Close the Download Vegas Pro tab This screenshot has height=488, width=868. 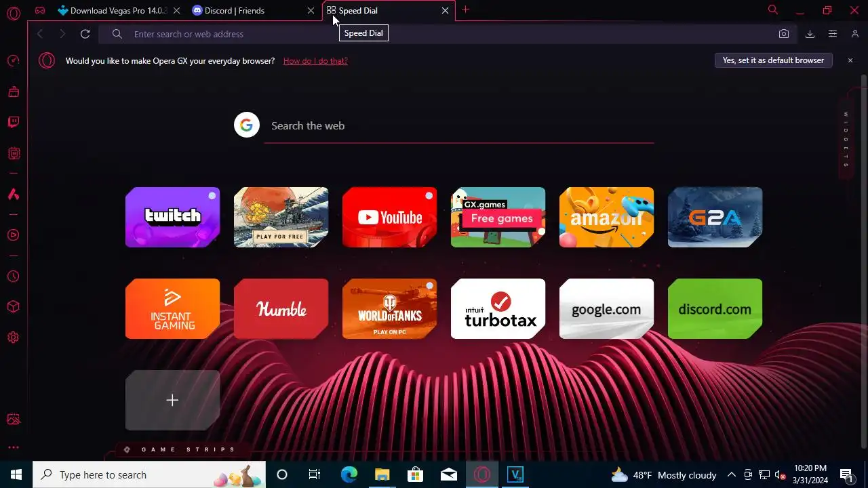click(177, 11)
